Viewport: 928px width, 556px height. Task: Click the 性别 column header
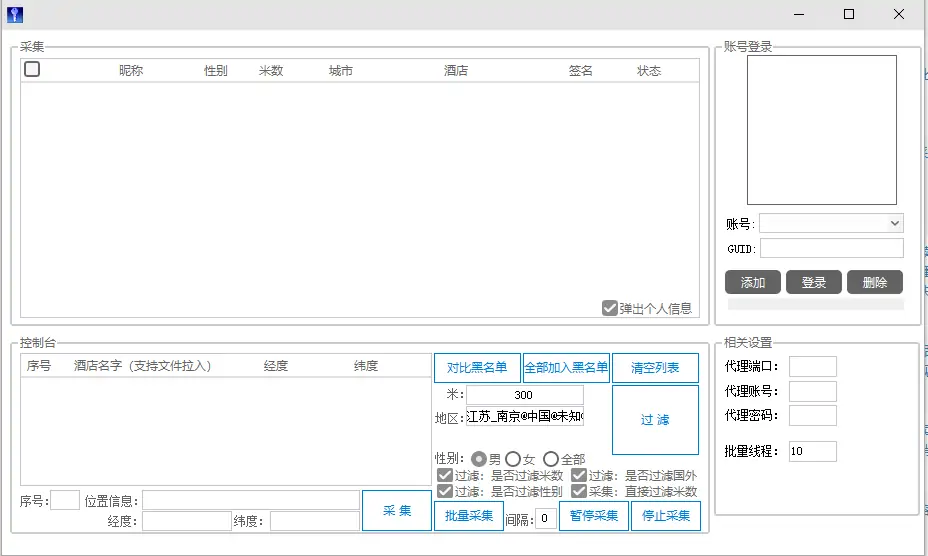[x=215, y=71]
